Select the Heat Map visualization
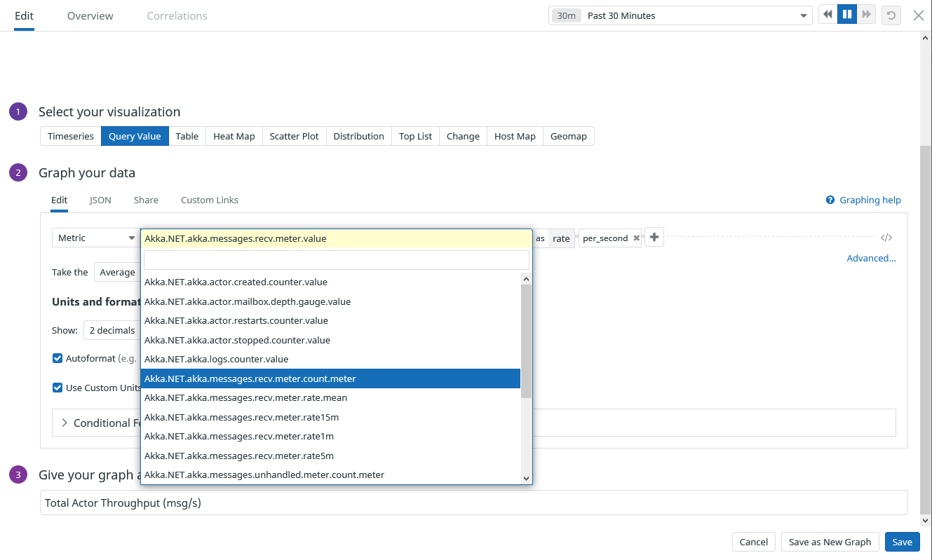This screenshot has width=932, height=560. pyautogui.click(x=234, y=136)
